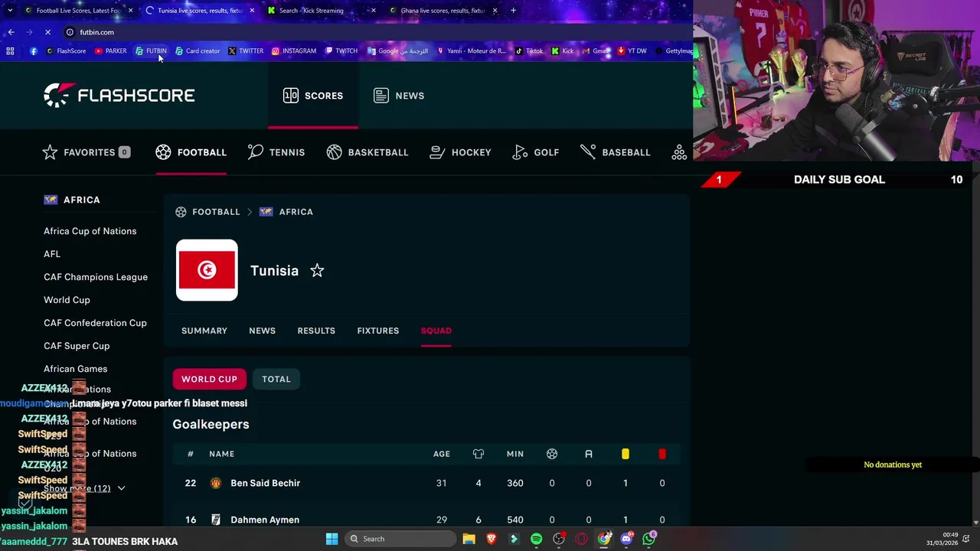This screenshot has height=551, width=980.
Task: Open Tunisia News tab
Action: point(262,331)
